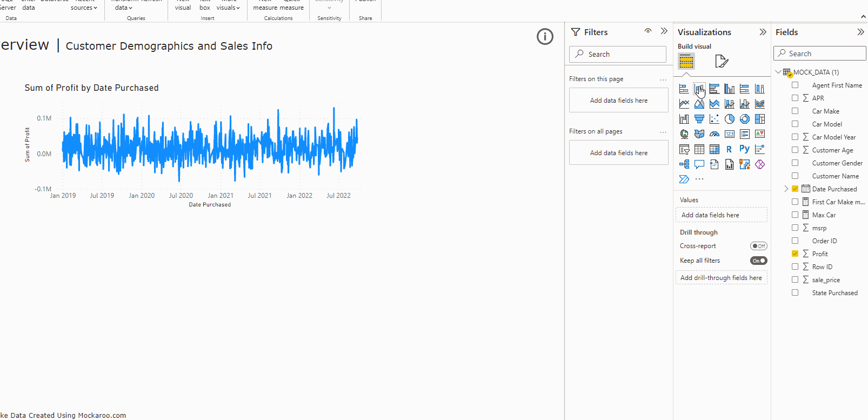Screen dimensions: 868x420
Task: Select the Map globe visual
Action: coord(684,134)
